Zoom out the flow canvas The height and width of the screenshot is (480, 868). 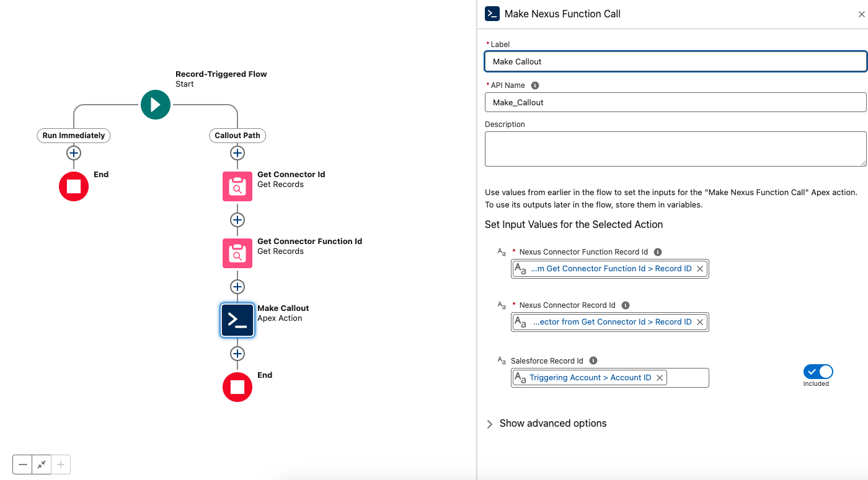[23, 465]
